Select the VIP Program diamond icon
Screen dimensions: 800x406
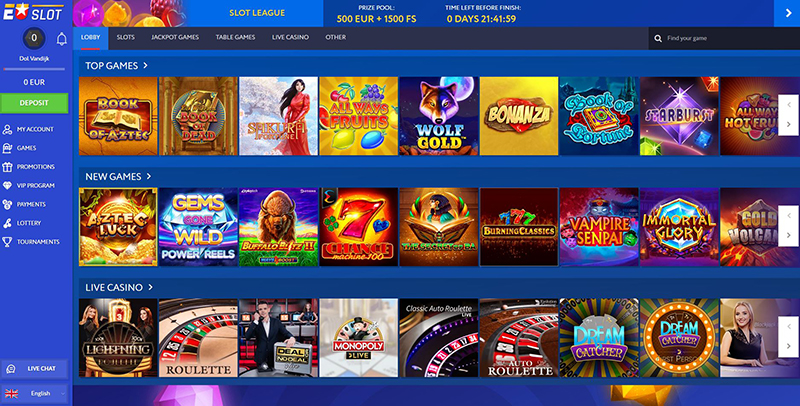[x=7, y=186]
